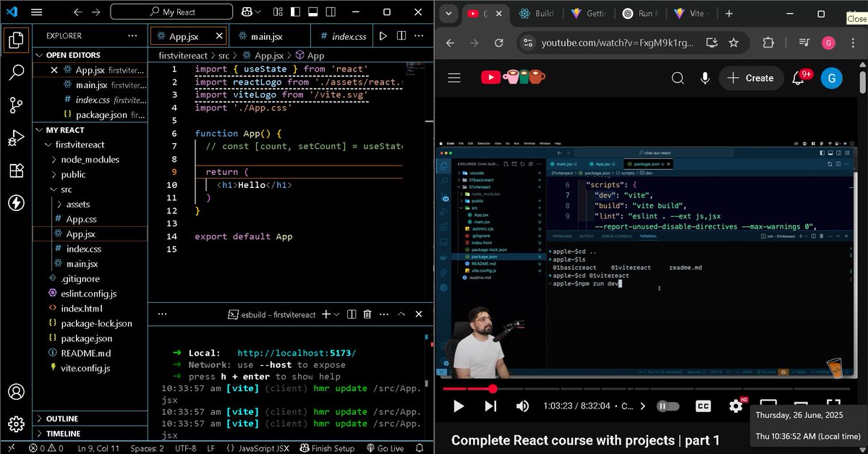Click the src breadcrumb in the editor
The image size is (868, 454).
tap(225, 55)
